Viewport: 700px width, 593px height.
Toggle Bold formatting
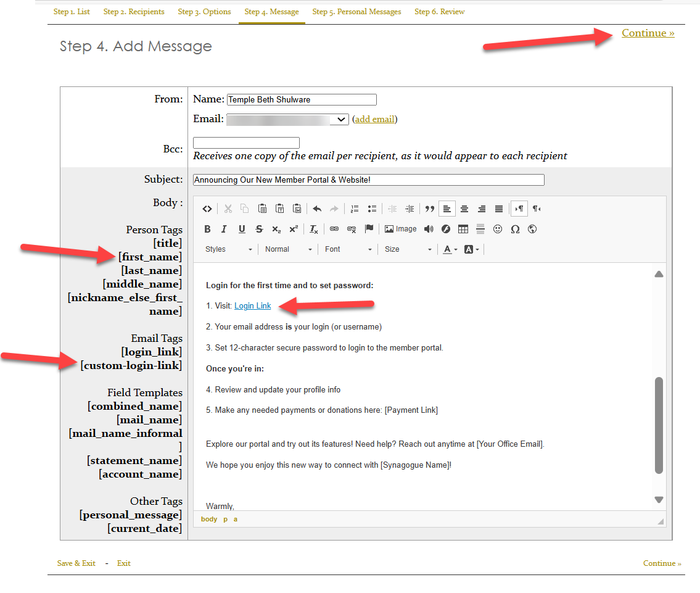[x=207, y=228]
